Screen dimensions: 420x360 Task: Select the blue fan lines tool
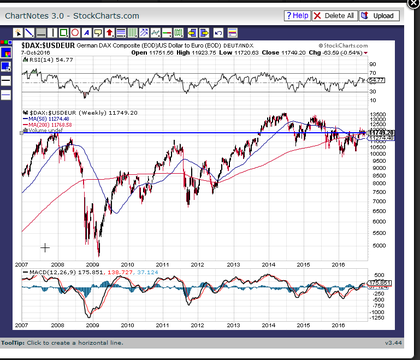144,33
